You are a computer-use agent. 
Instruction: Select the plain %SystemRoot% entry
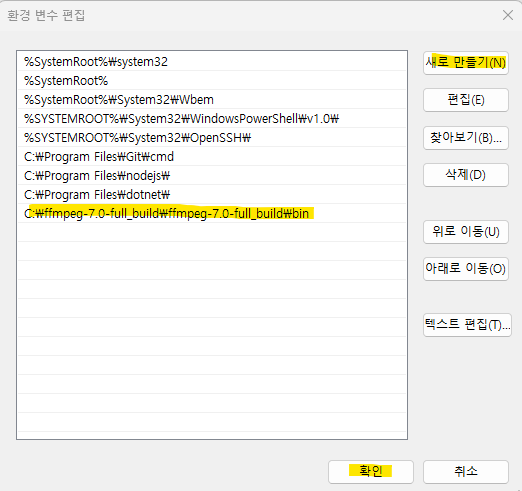[x=212, y=81]
